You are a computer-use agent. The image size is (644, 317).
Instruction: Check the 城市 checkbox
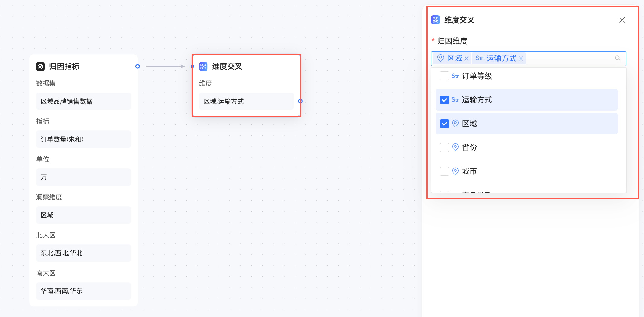(x=444, y=171)
